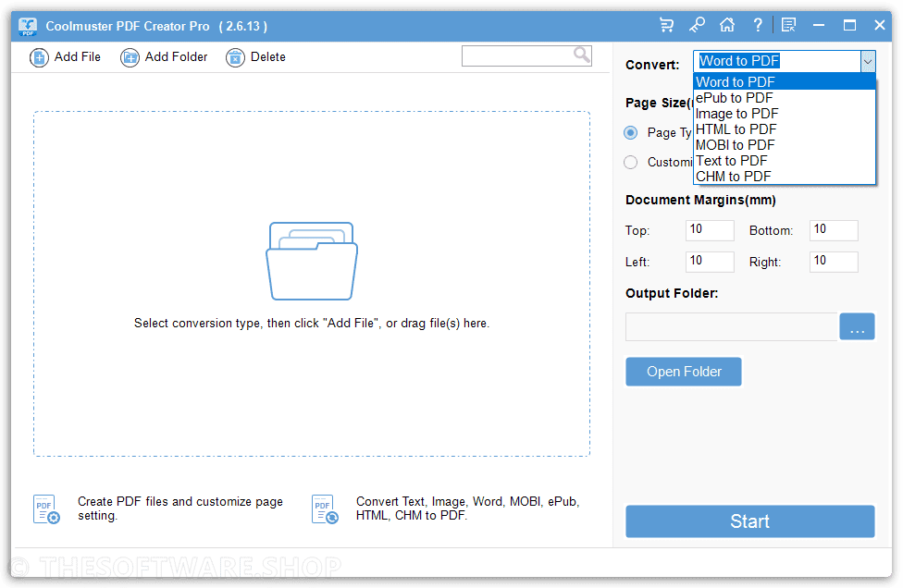This screenshot has height=588, width=903.
Task: Click the feedback notes icon in title bar
Action: pyautogui.click(x=788, y=25)
